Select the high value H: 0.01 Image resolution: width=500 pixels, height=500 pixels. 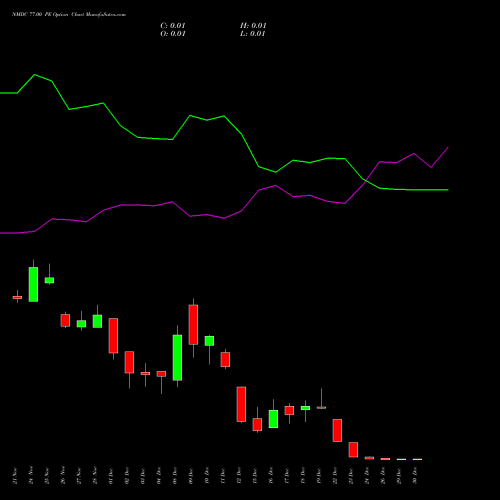[253, 26]
